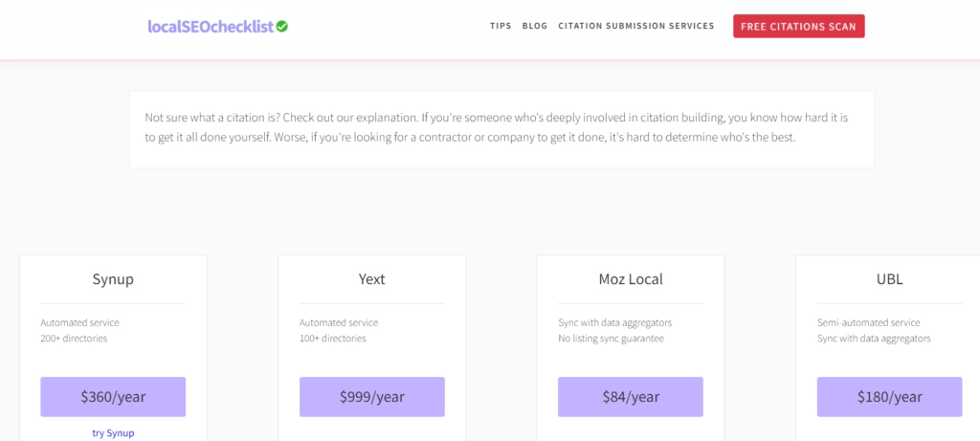Image resolution: width=980 pixels, height=441 pixels.
Task: Select Citation Submission Services in navigation
Action: 636,26
